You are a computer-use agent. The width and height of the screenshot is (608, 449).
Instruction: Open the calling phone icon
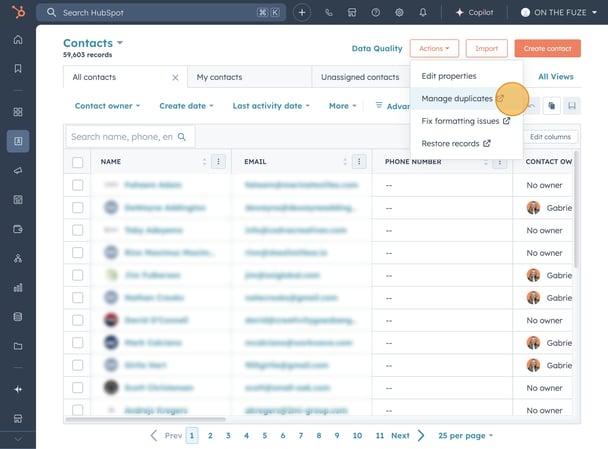(x=328, y=12)
